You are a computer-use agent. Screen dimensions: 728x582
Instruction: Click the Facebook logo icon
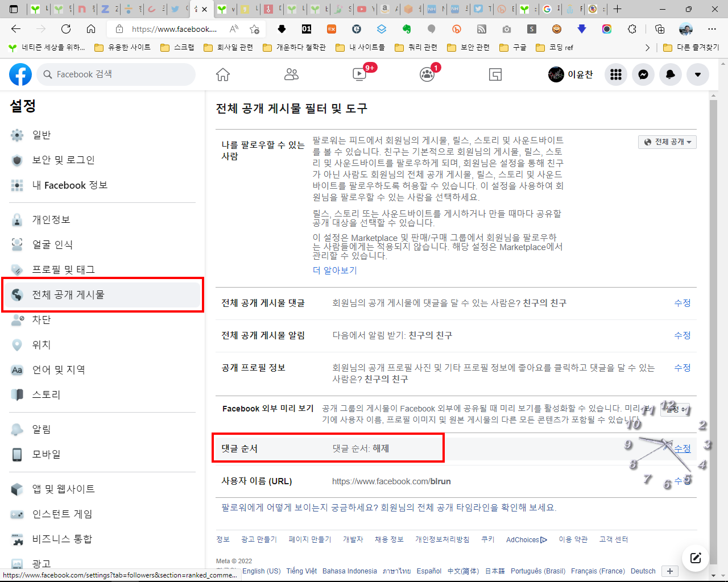point(20,74)
